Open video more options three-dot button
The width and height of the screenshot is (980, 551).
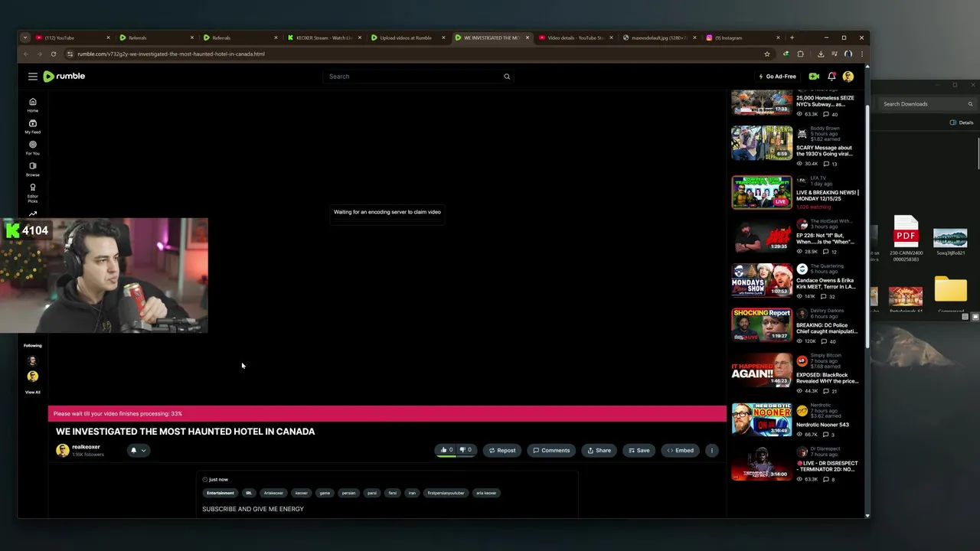(x=712, y=450)
